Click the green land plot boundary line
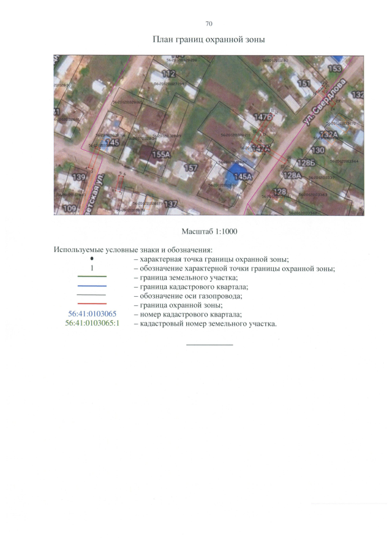The image size is (392, 555). (92, 278)
